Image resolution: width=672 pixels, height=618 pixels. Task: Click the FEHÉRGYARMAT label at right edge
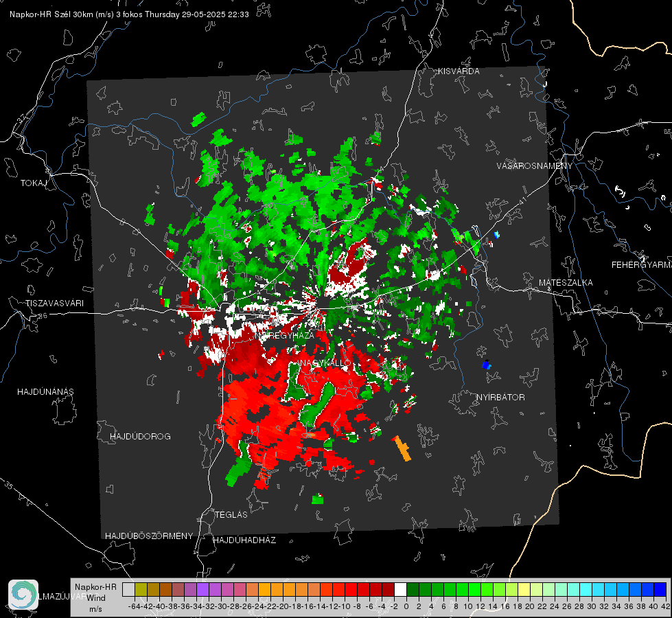641,265
